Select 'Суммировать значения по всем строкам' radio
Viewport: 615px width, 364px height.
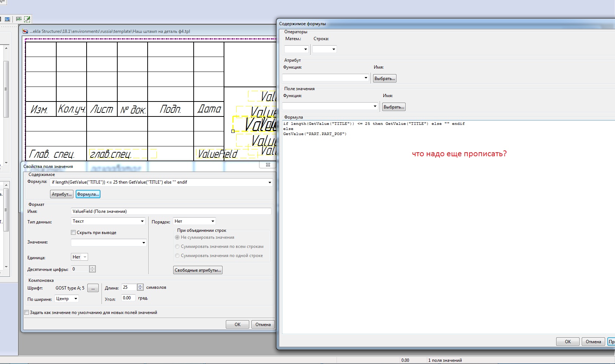[178, 246]
